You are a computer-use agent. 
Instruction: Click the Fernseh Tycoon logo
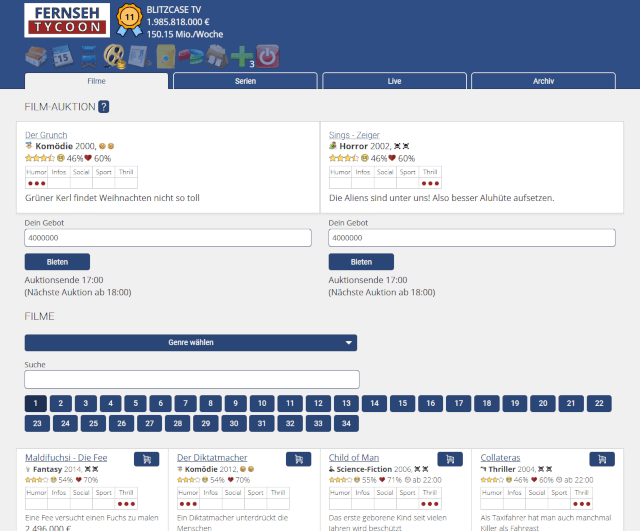pos(67,20)
